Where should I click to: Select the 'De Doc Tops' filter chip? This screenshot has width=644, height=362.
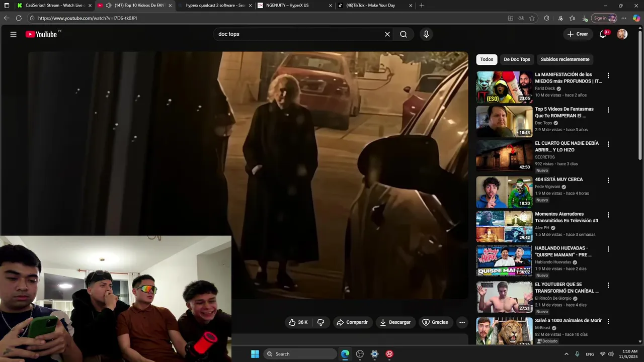pyautogui.click(x=517, y=59)
